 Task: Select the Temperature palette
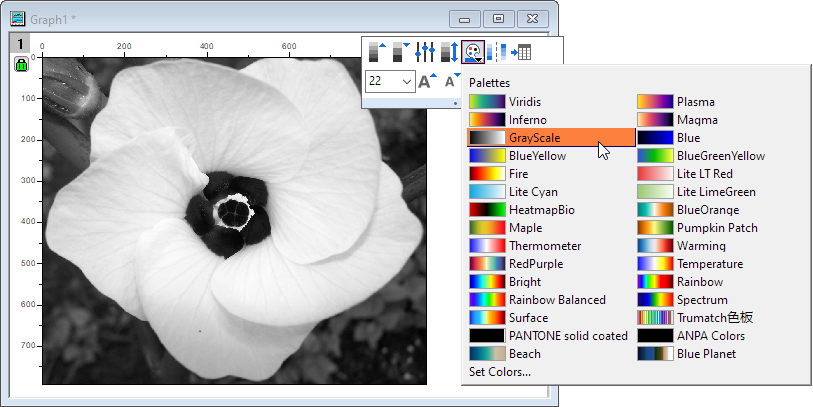click(x=709, y=264)
